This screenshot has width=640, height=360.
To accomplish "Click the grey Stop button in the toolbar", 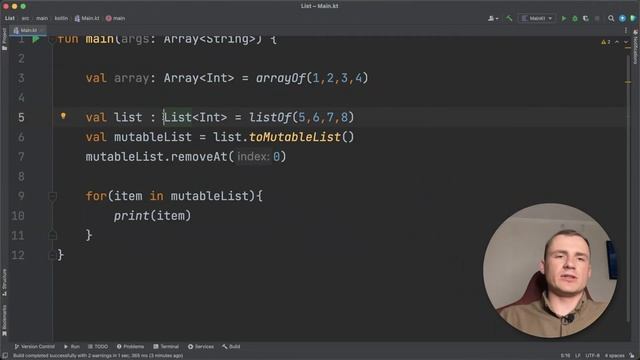I will (x=597, y=18).
